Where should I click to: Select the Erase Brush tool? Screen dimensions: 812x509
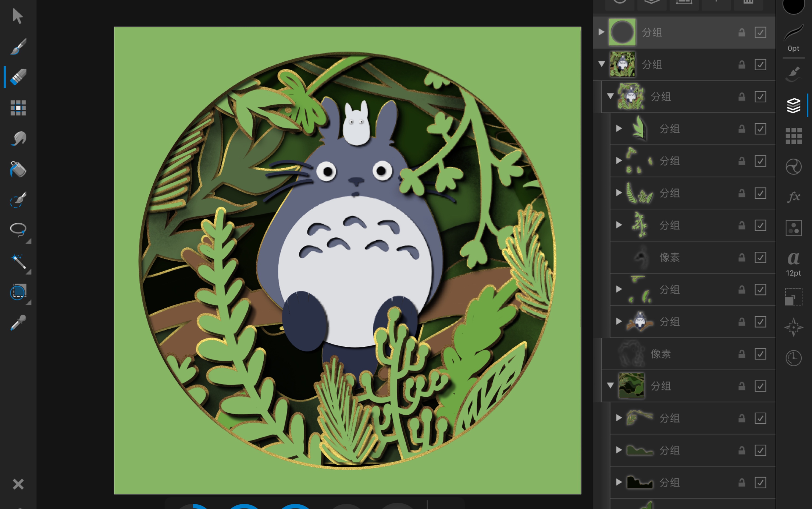(x=18, y=77)
